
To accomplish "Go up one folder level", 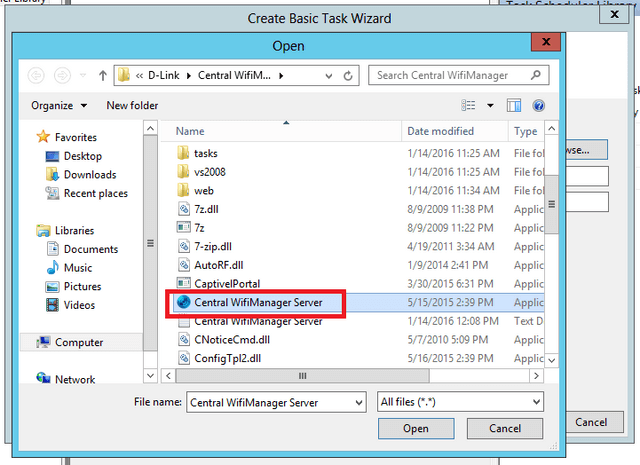I will click(x=102, y=76).
